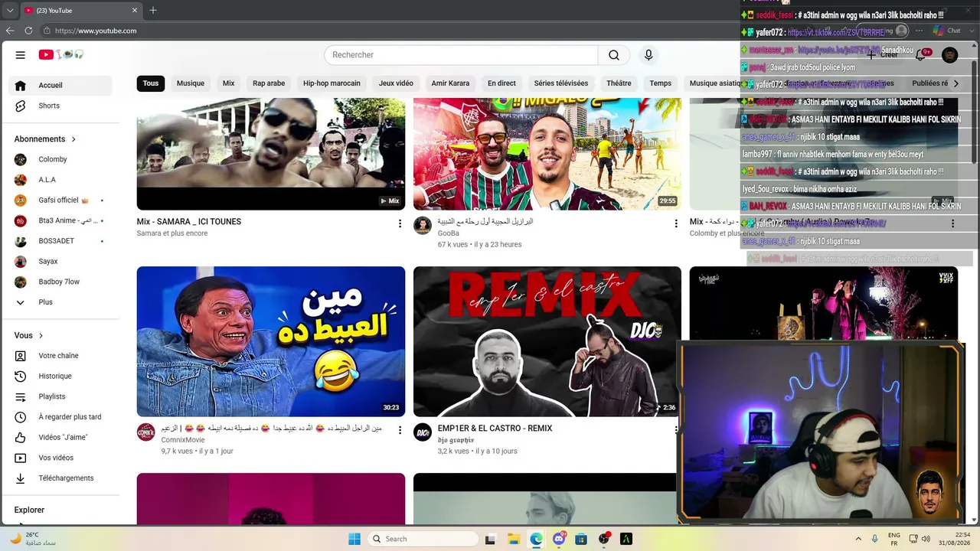Screen dimensions: 980x551
Task: Open the A.L.A subscription channel
Action: click(60, 180)
